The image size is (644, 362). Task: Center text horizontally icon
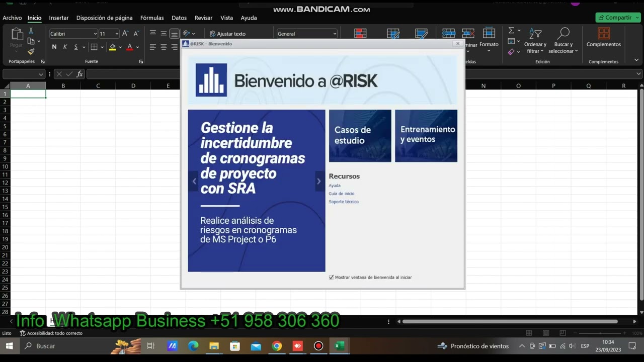[x=164, y=47]
